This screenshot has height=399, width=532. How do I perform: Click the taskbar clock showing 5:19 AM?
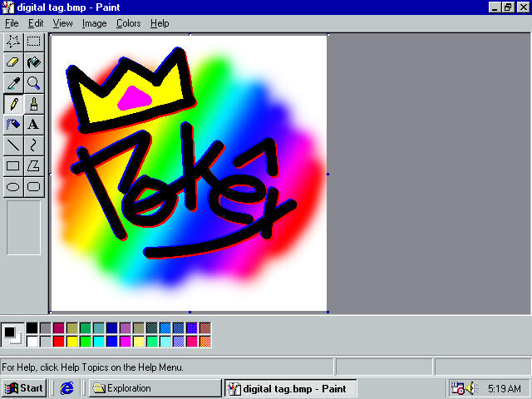504,388
